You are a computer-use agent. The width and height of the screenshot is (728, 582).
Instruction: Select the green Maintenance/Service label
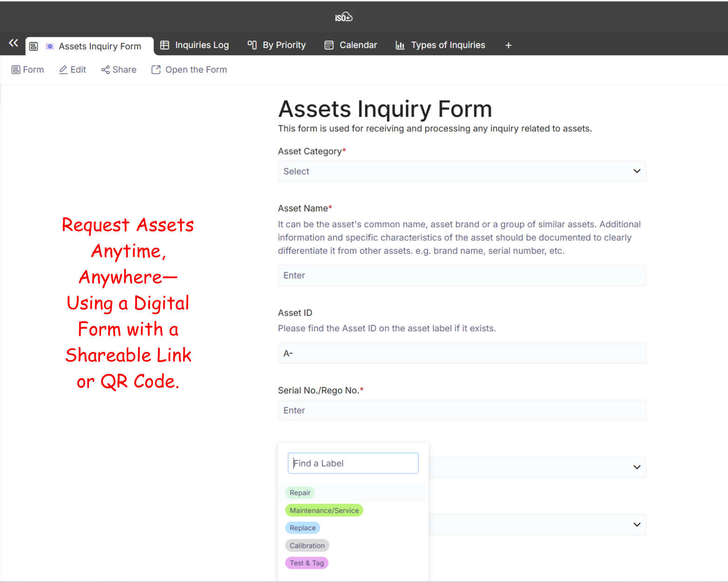tap(324, 510)
